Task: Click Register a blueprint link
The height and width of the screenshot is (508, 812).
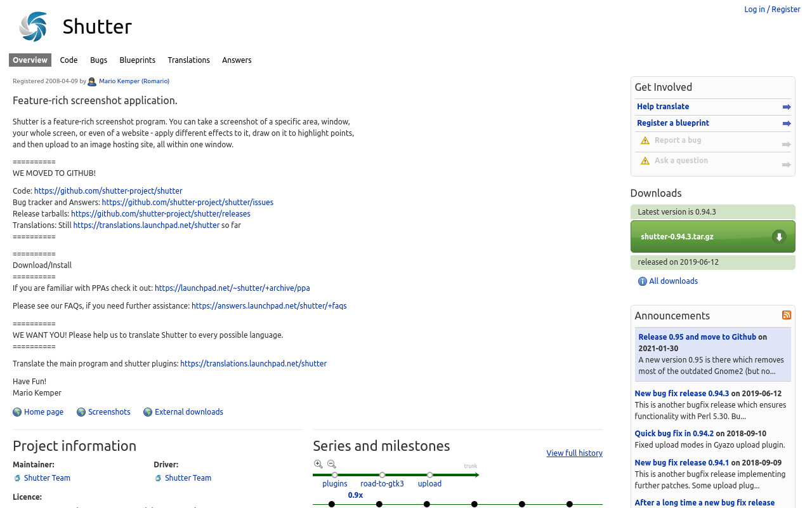Action: coord(673,123)
